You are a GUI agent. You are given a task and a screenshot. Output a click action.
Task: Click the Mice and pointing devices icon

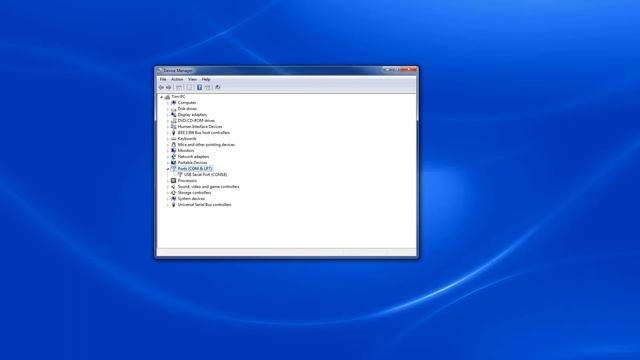[x=173, y=145]
